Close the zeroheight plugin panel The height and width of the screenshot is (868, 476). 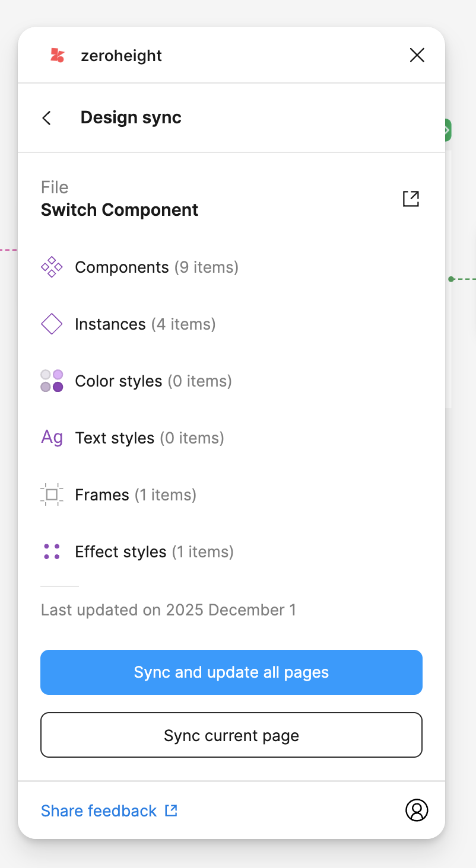[x=417, y=56]
